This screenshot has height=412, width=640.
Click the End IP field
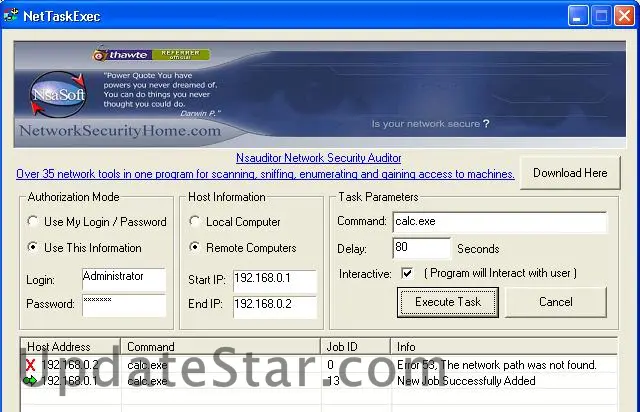(275, 307)
